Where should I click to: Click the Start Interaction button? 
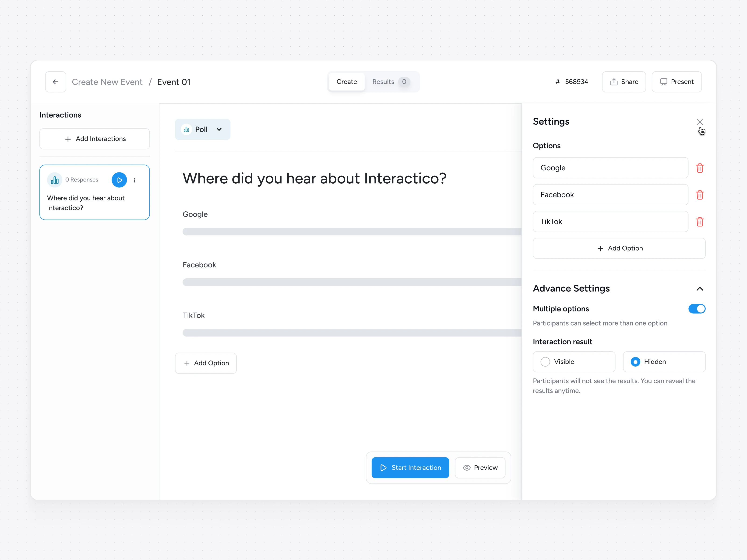pyautogui.click(x=410, y=468)
